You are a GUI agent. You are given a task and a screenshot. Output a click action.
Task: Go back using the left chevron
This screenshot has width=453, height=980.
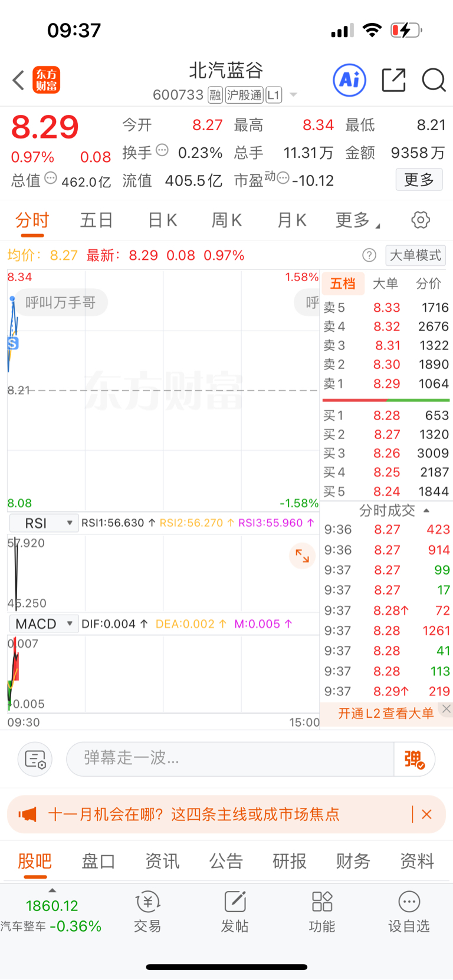pos(18,80)
